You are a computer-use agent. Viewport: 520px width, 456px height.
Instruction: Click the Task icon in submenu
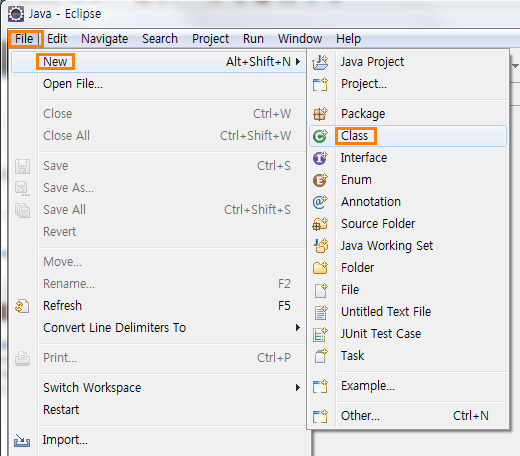pyautogui.click(x=321, y=356)
